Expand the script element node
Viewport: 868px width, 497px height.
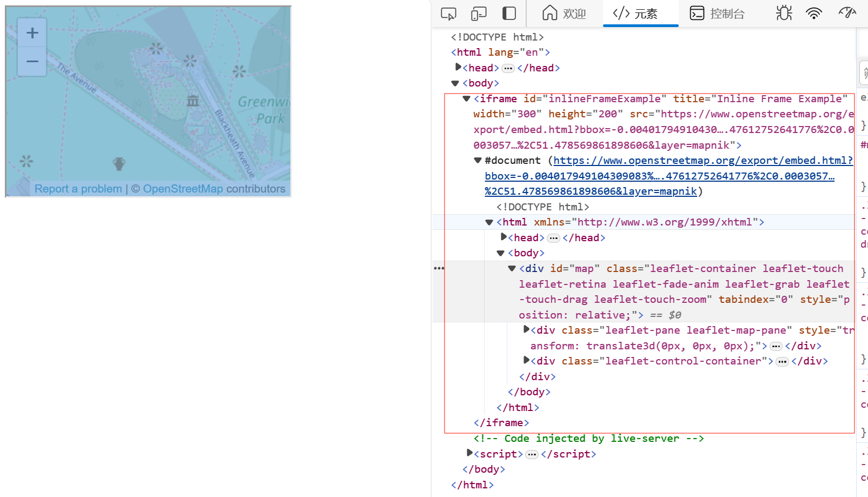click(469, 453)
